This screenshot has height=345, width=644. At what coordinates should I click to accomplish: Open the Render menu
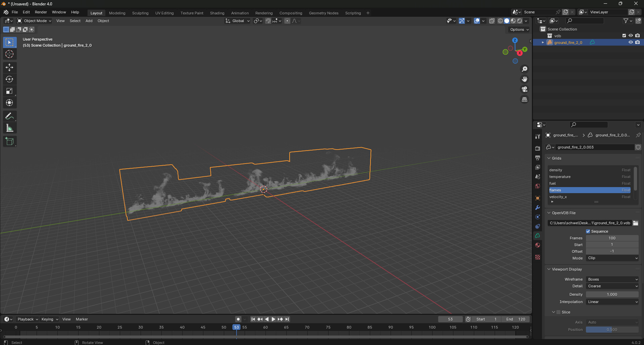[x=41, y=12]
